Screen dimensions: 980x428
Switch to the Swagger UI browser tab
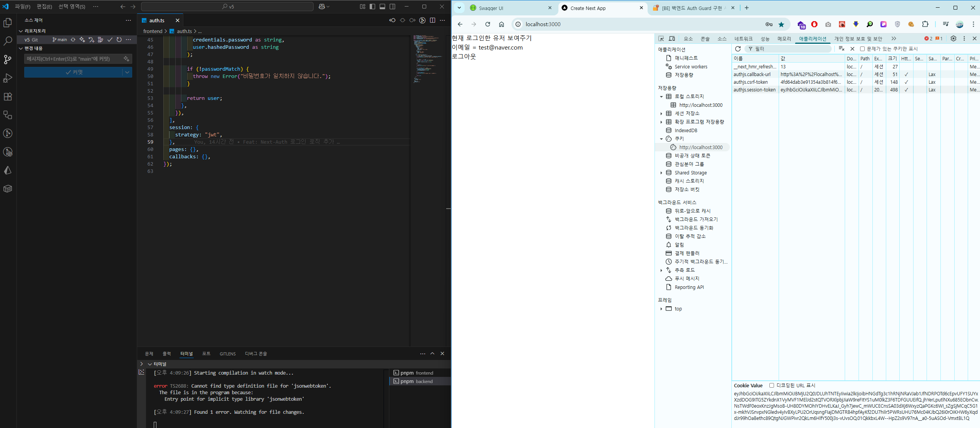510,8
